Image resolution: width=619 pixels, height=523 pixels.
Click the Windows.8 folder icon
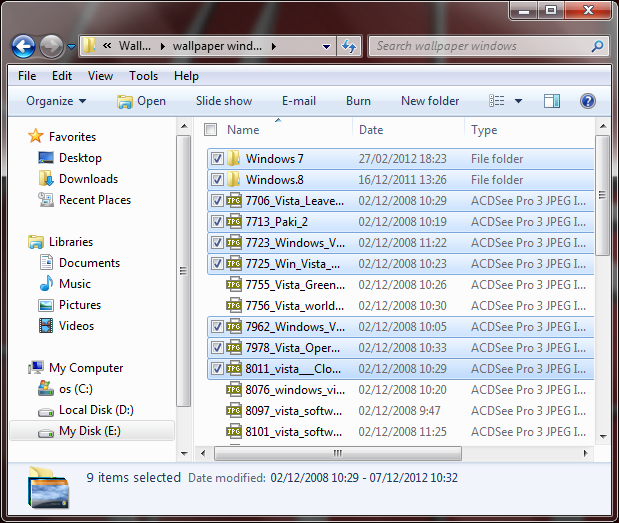pyautogui.click(x=234, y=179)
